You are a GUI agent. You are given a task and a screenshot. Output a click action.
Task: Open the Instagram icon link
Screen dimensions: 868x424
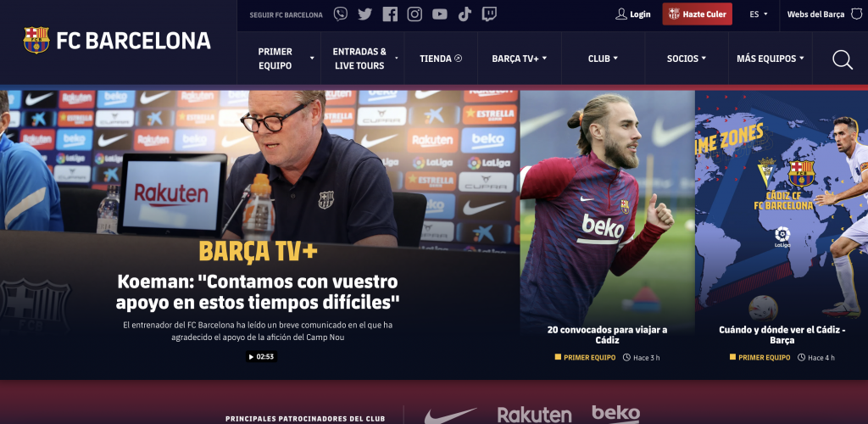[415, 14]
